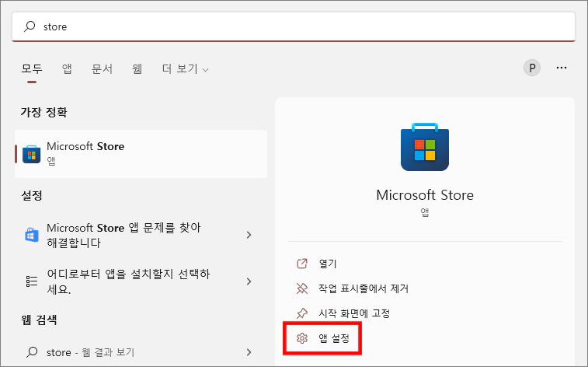Click the 설정 section heading

pos(32,195)
